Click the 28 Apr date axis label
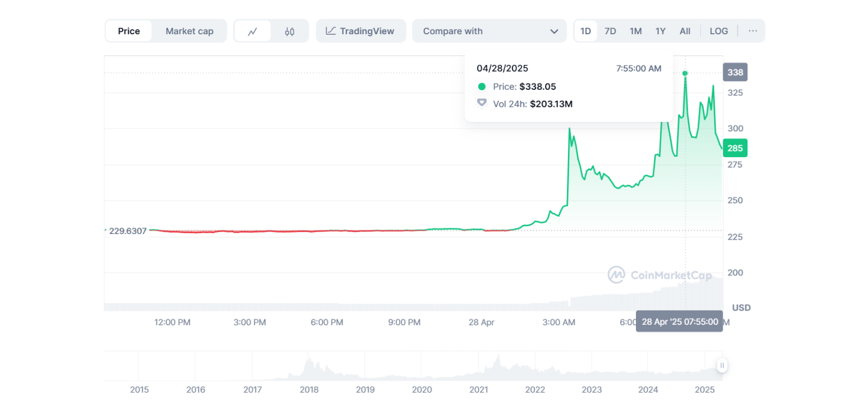Image resolution: width=868 pixels, height=415 pixels. [481, 322]
